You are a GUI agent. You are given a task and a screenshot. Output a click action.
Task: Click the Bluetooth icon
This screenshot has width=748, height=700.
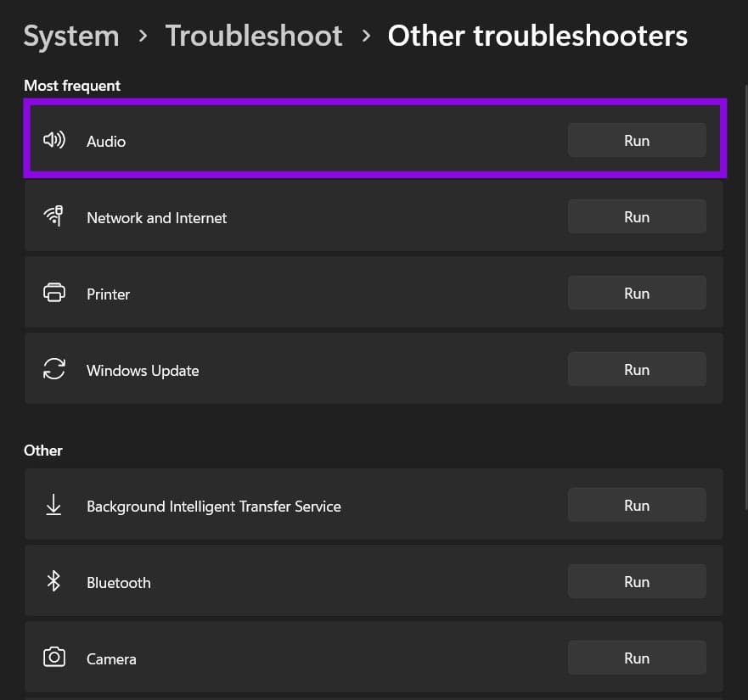(x=53, y=581)
